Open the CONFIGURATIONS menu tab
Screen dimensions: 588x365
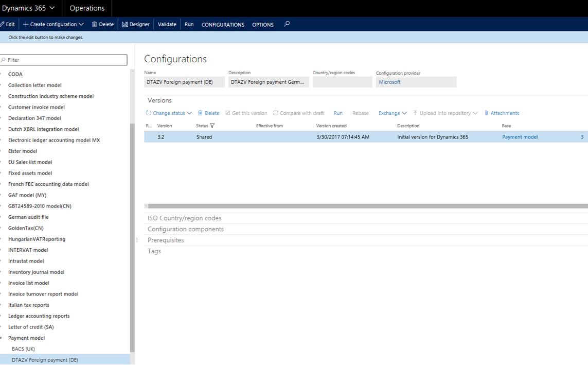(223, 25)
